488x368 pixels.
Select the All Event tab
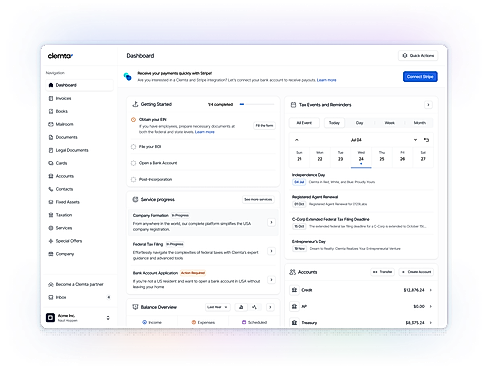[x=304, y=123]
